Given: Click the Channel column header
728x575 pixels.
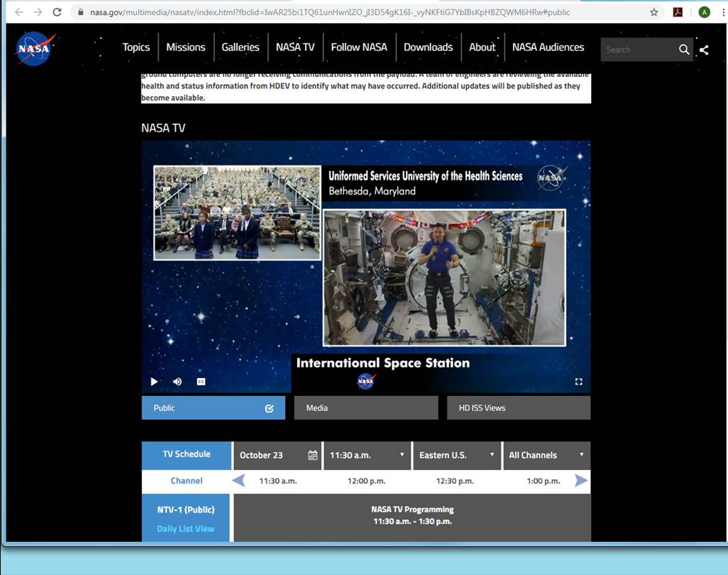Looking at the screenshot, I should [186, 481].
